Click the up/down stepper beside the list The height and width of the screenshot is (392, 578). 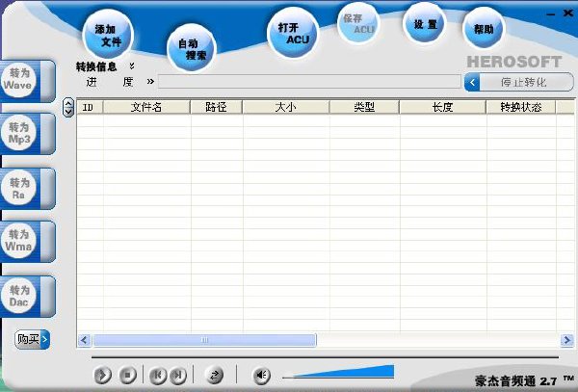click(68, 107)
